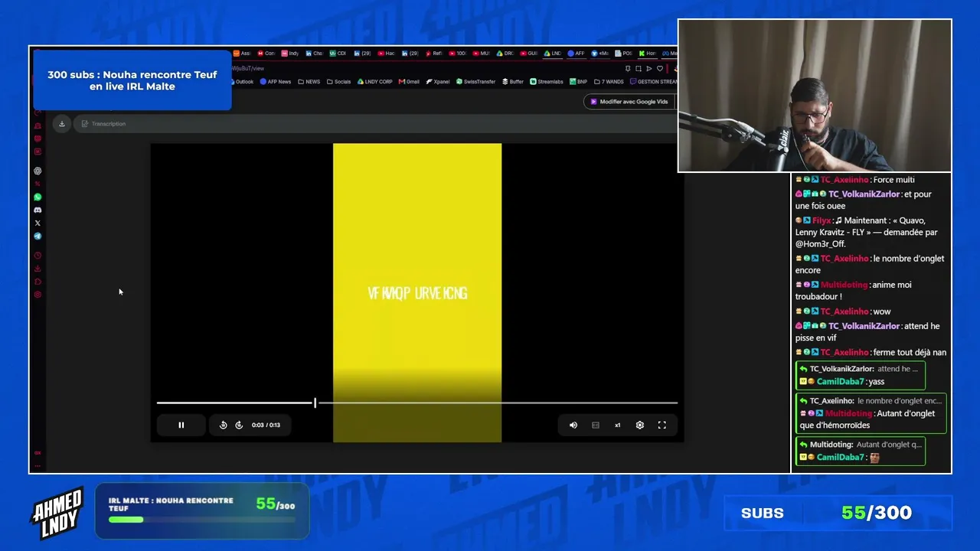Open the Outlook bookmark
Viewport: 980px width, 551px height.
click(x=242, y=82)
